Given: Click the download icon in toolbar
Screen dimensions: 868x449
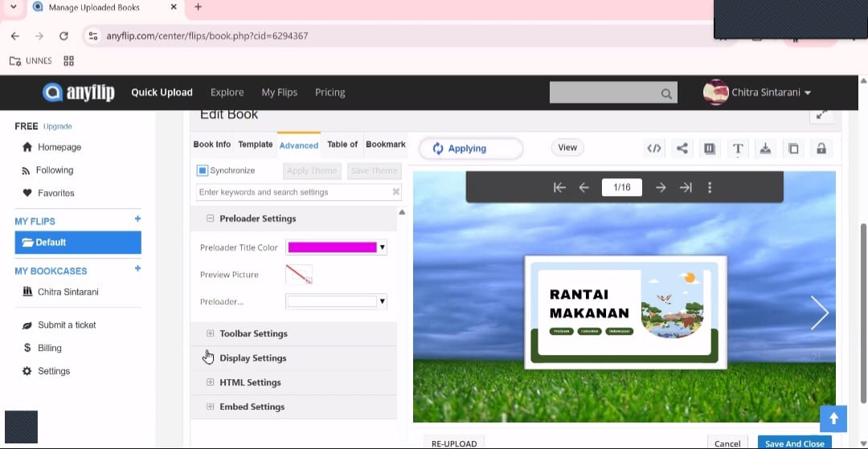Looking at the screenshot, I should click(x=765, y=149).
